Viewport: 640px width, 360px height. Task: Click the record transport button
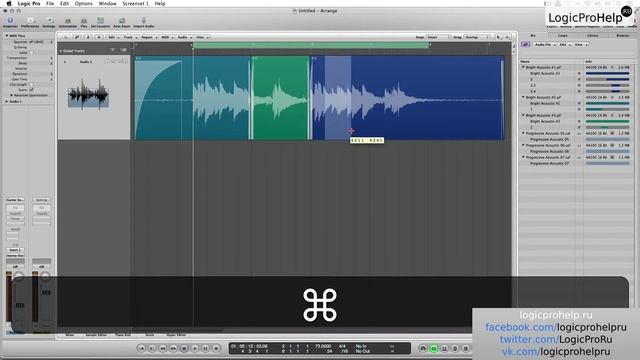(216, 348)
